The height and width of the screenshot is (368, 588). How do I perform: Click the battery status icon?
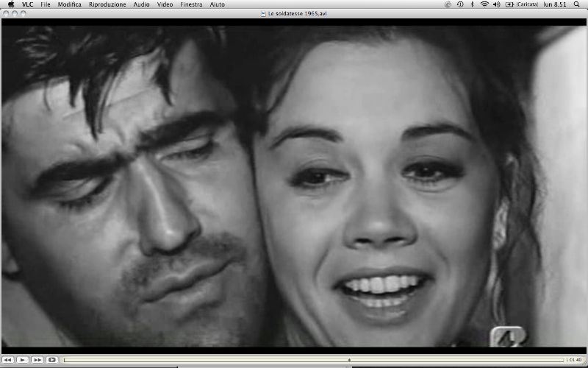click(x=509, y=4)
